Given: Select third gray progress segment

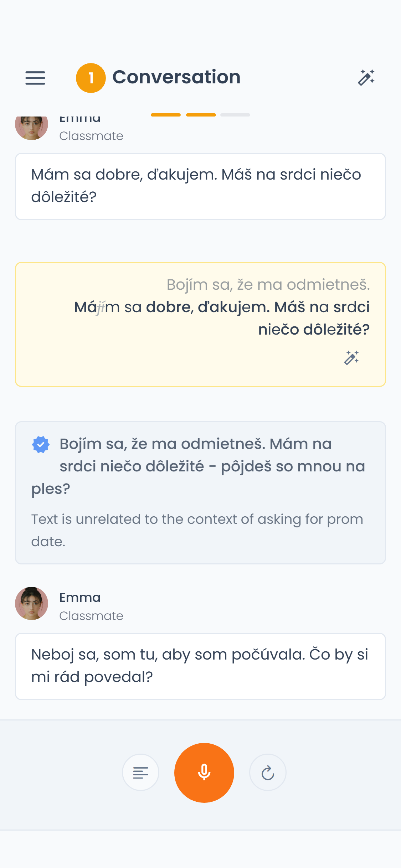Looking at the screenshot, I should 235,115.
